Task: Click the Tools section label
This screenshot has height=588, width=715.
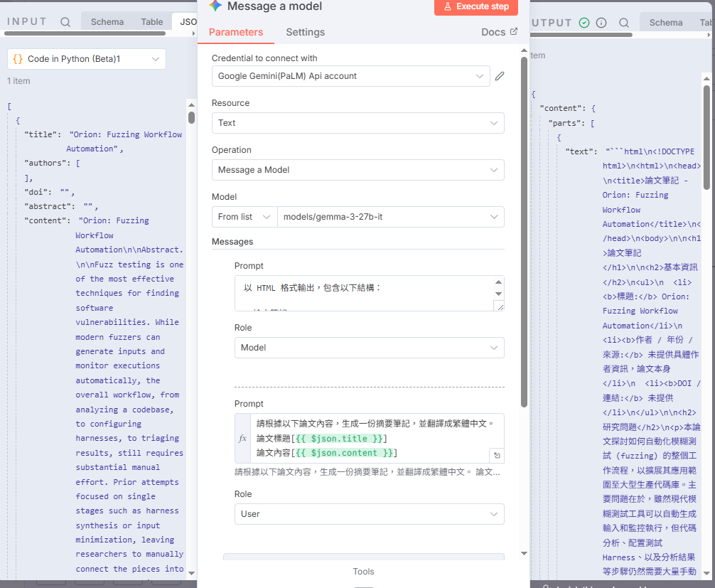Action: coord(363,571)
